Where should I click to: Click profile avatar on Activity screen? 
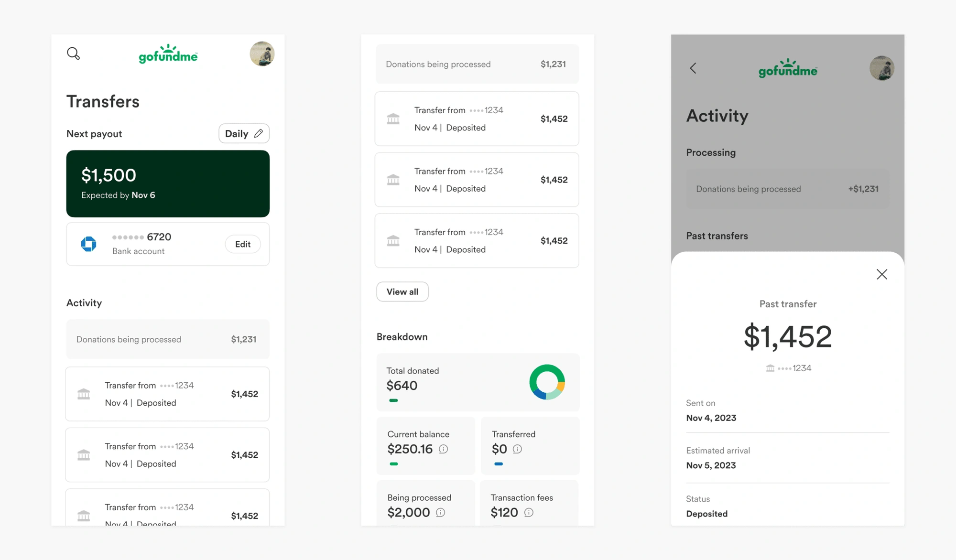pos(882,68)
